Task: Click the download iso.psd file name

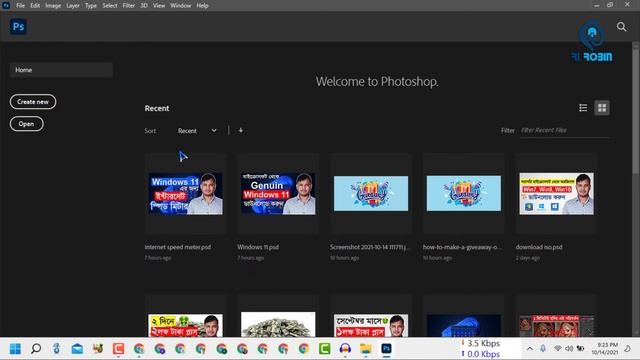Action: (539, 247)
